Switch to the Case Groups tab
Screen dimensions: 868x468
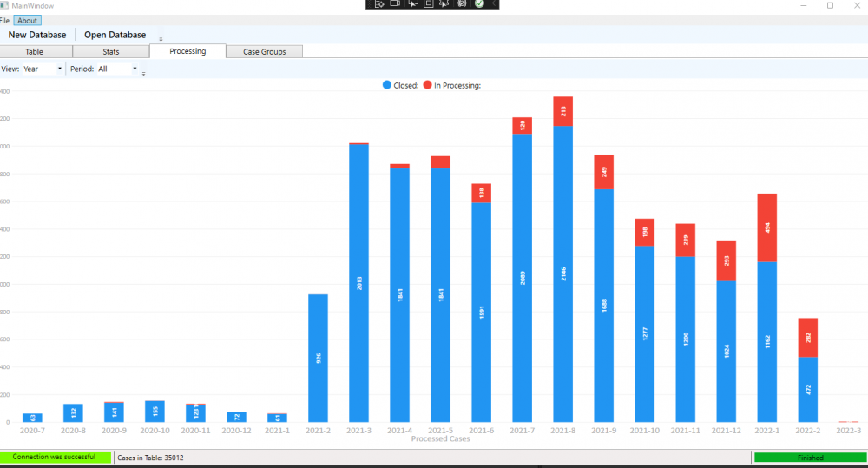click(x=265, y=51)
